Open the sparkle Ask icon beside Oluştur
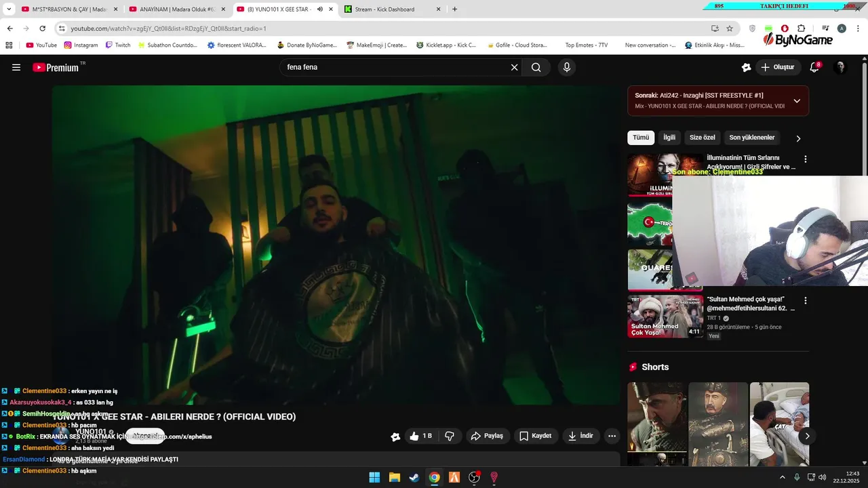The image size is (868, 488). (746, 67)
